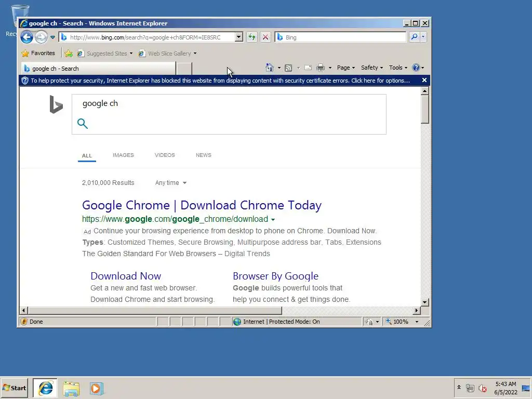Expand the address bar history dropdown

pyautogui.click(x=239, y=37)
